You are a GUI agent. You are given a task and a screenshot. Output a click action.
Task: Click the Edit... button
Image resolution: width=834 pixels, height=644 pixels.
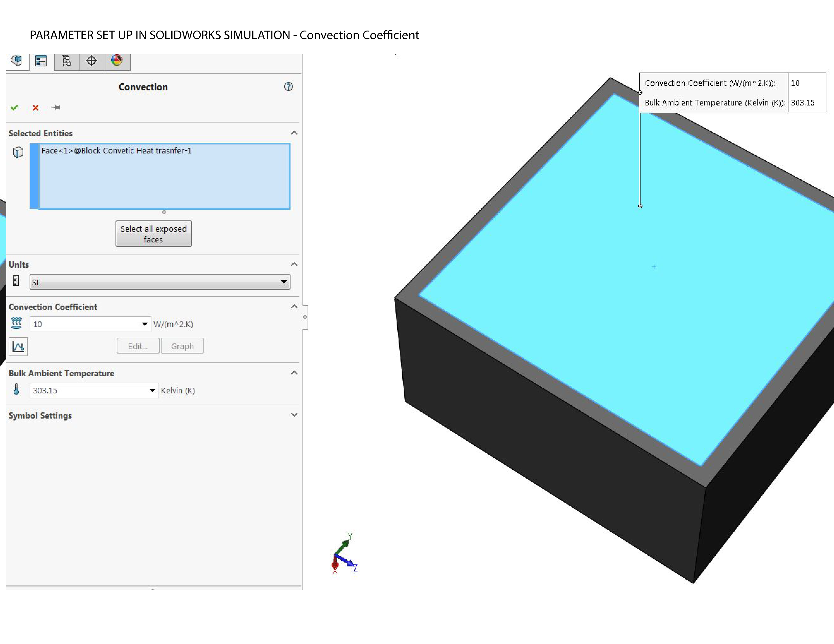click(138, 346)
